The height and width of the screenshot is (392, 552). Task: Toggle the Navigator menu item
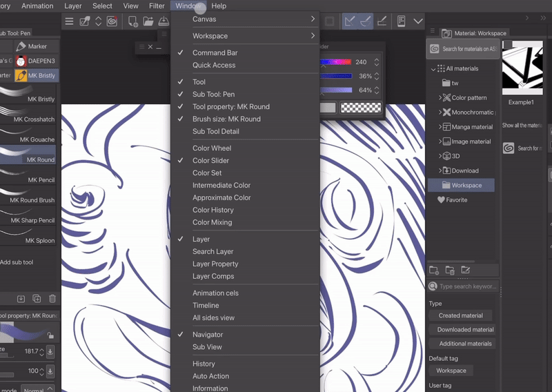(x=245, y=335)
